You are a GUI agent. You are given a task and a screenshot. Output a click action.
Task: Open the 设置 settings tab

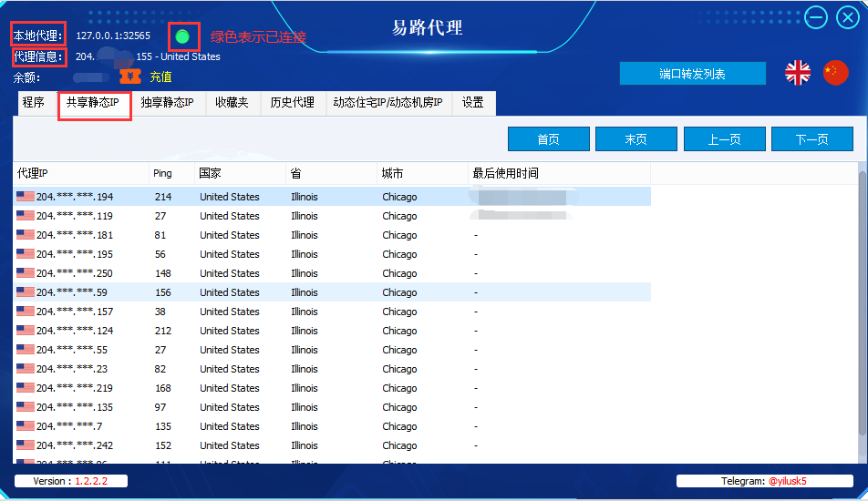point(473,103)
